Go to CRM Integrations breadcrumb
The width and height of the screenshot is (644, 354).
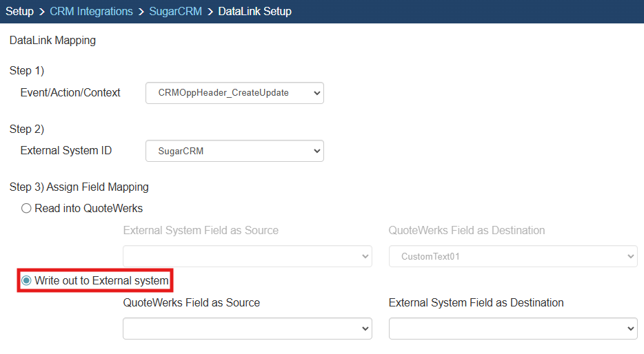(x=91, y=12)
